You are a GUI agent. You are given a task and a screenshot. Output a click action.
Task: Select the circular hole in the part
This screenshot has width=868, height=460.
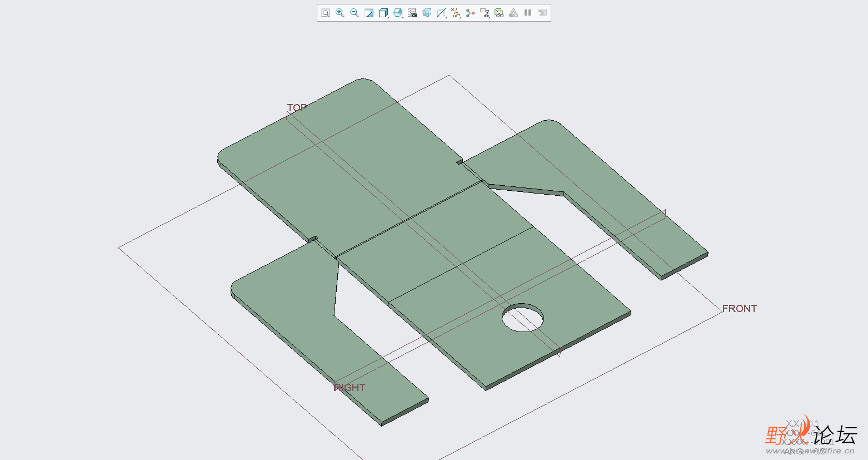click(523, 318)
